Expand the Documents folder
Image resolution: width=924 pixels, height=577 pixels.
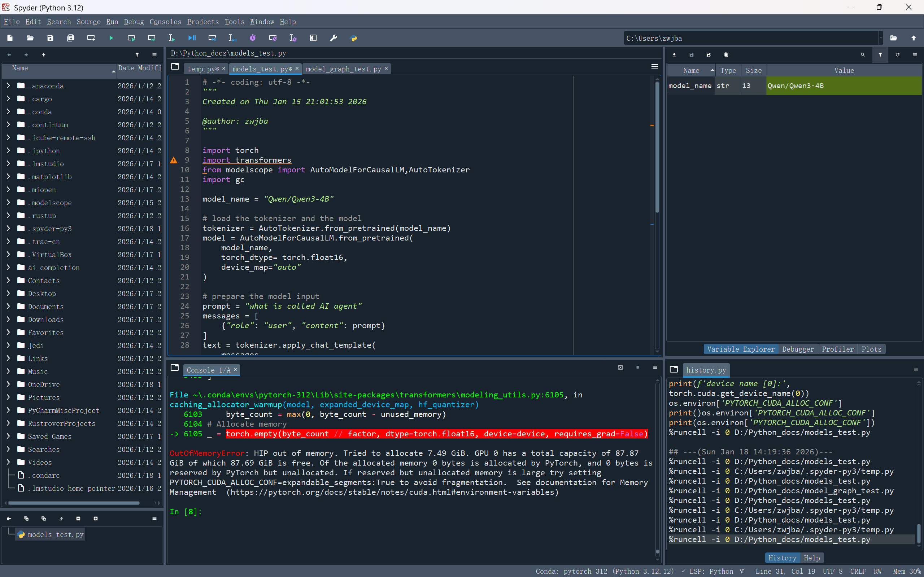click(x=8, y=307)
